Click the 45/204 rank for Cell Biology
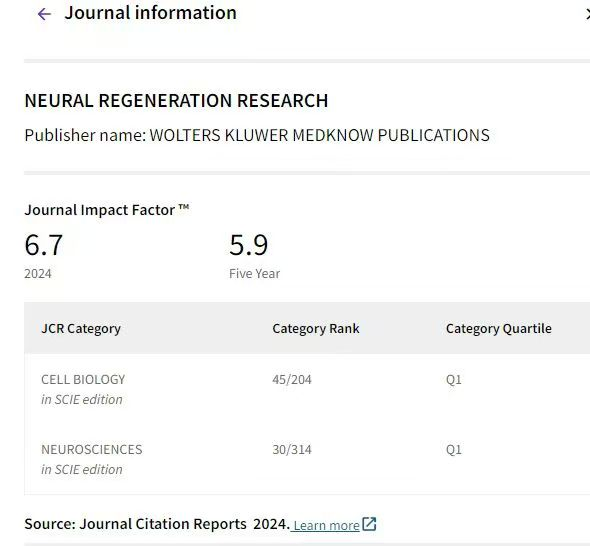Image resolution: width=590 pixels, height=546 pixels. [x=292, y=380]
